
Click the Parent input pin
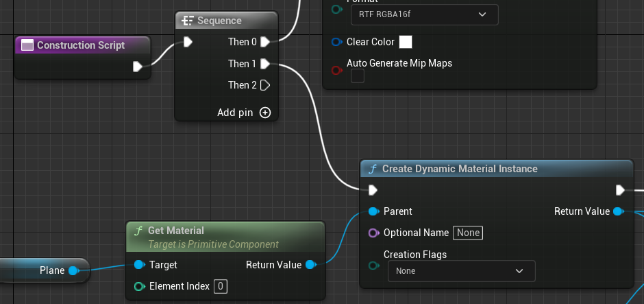click(373, 211)
